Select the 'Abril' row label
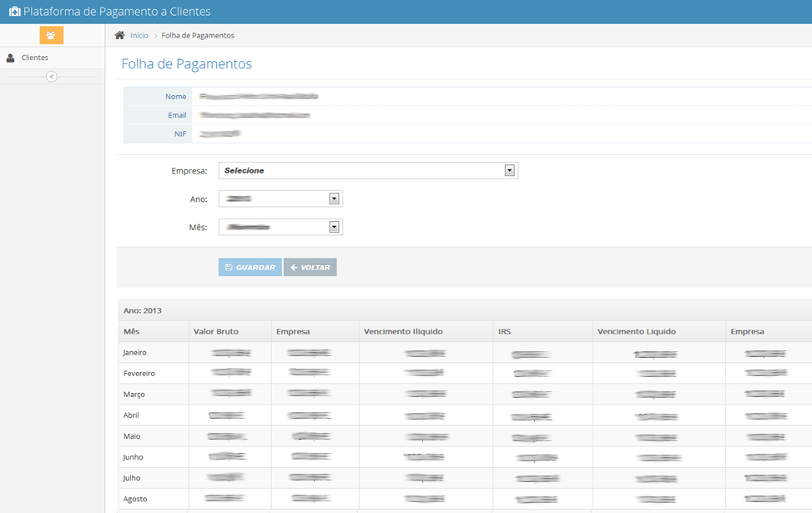This screenshot has height=513, width=812. (x=131, y=415)
